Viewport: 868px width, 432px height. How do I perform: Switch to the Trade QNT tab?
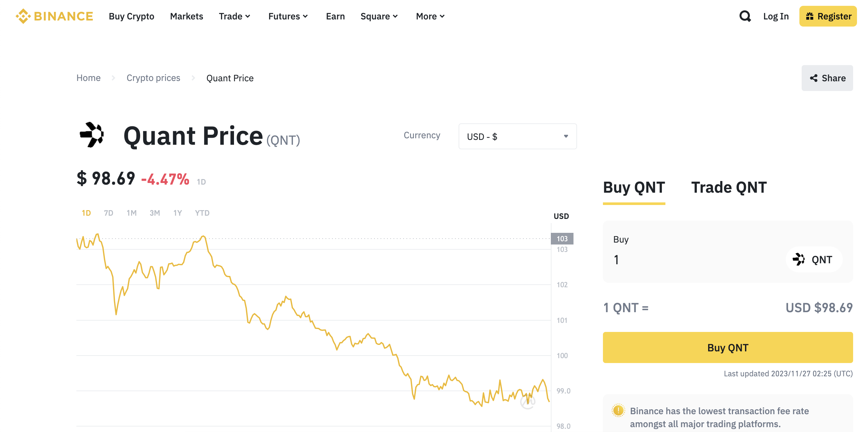[x=729, y=187]
